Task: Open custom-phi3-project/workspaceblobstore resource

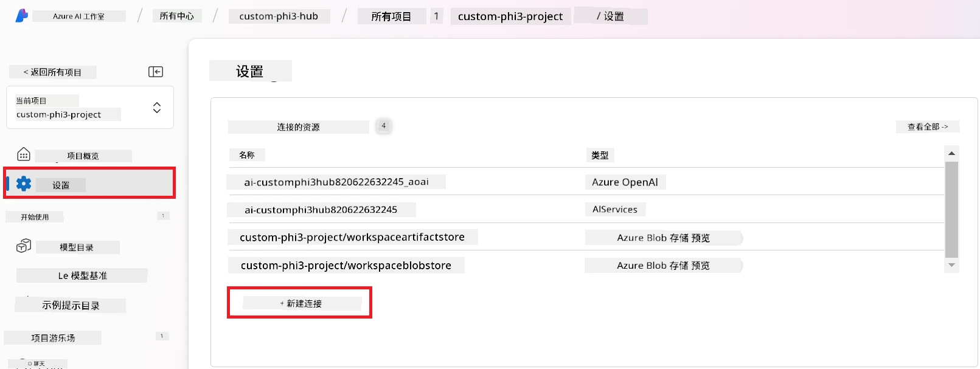Action: pos(346,266)
